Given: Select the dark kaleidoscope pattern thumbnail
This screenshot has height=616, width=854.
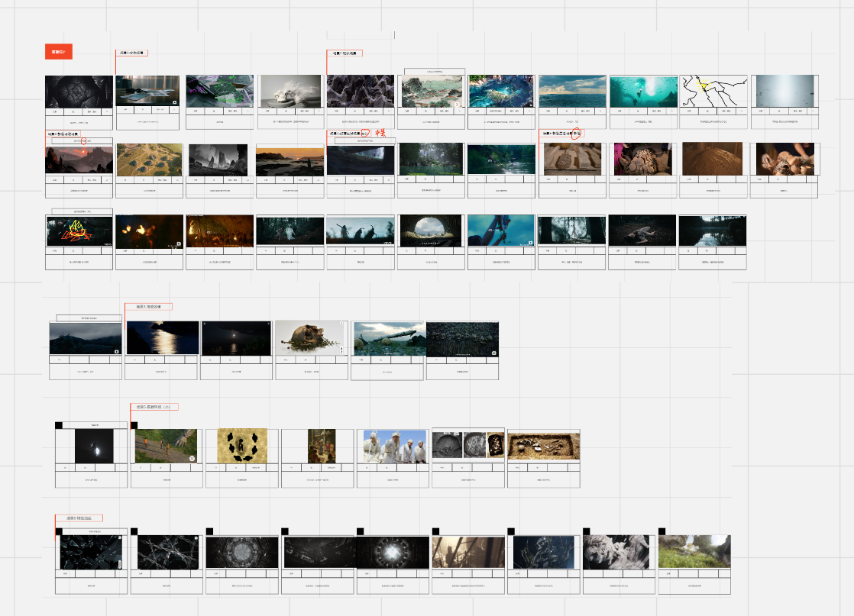Looking at the screenshot, I should (x=79, y=92).
